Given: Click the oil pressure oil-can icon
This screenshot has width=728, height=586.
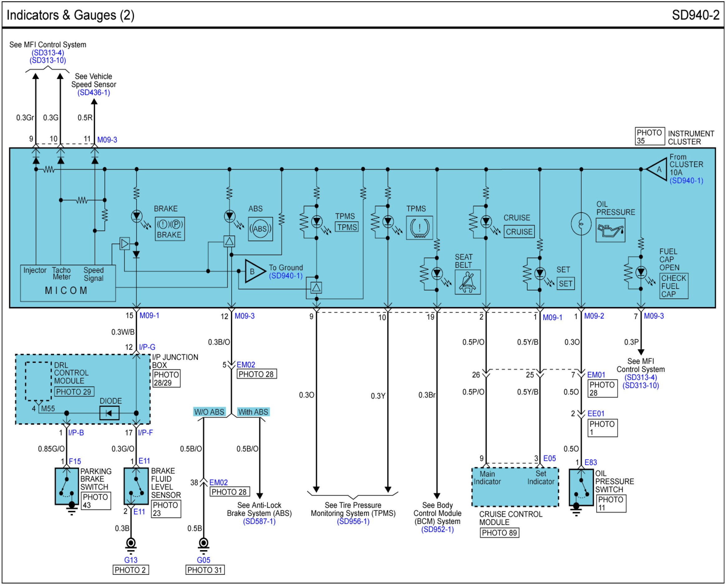Looking at the screenshot, I should (610, 230).
